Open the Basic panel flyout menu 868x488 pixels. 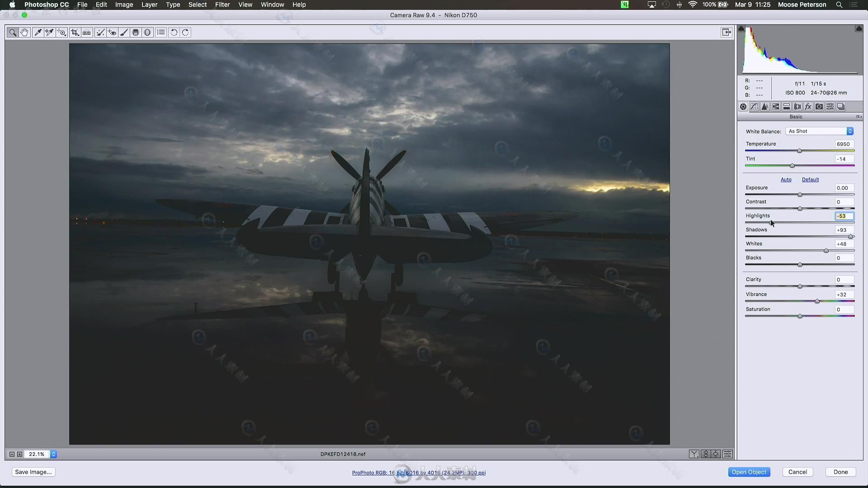[858, 117]
